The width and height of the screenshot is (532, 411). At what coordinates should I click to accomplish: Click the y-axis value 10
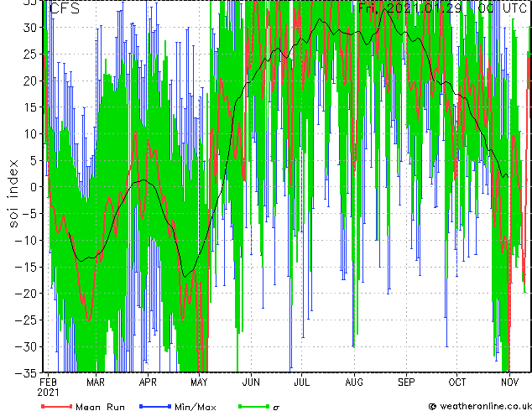(30, 134)
